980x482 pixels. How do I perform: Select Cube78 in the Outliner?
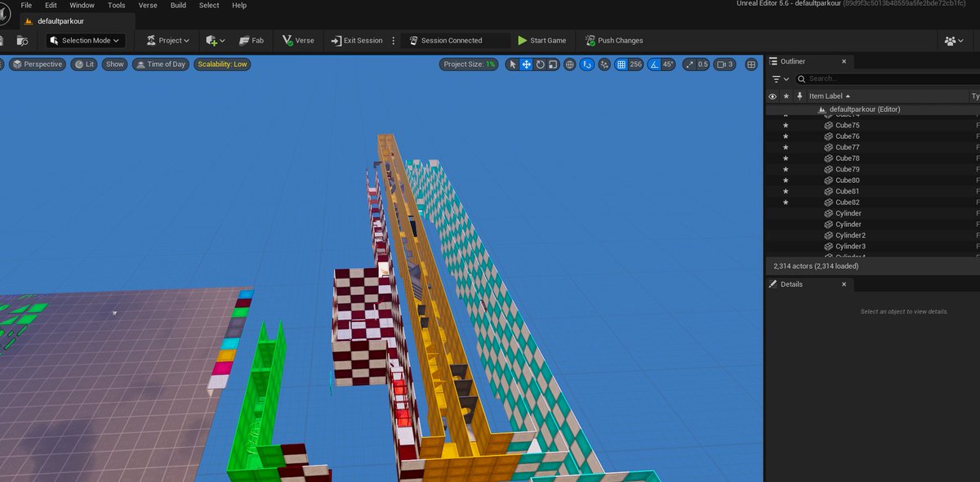coord(847,158)
